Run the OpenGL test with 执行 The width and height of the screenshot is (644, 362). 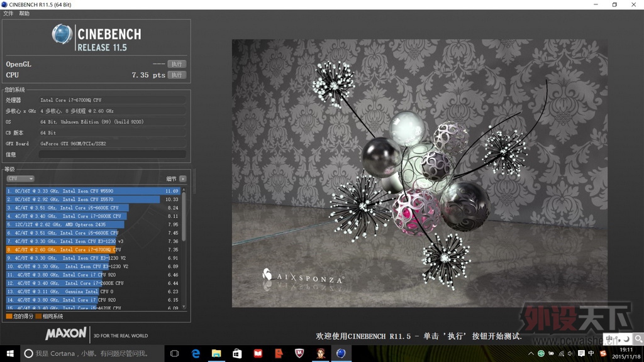click(177, 64)
